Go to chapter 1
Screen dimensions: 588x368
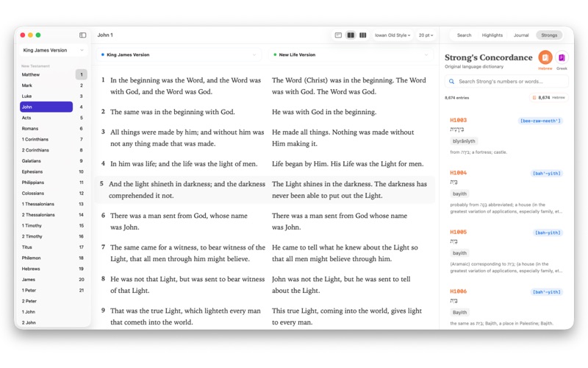click(82, 75)
